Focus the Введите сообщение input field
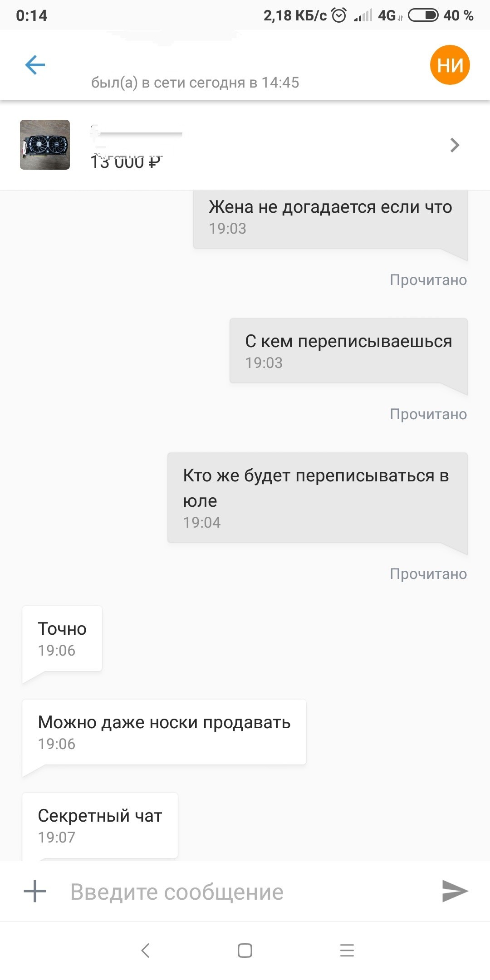This screenshot has height=980, width=490. coord(245,892)
